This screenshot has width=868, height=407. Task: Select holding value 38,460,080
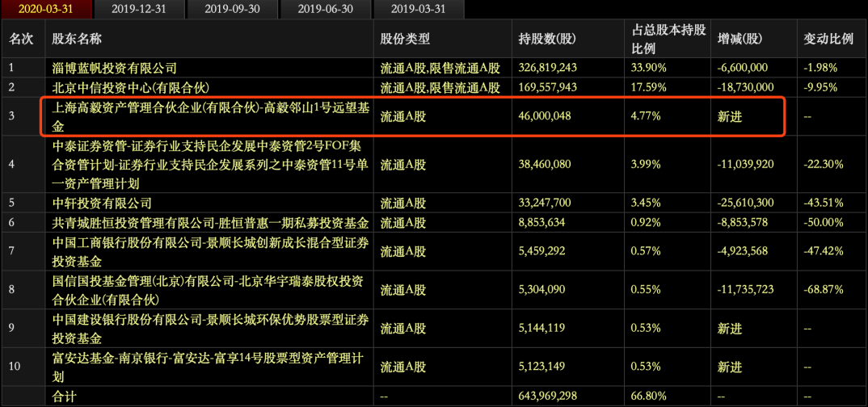545,164
